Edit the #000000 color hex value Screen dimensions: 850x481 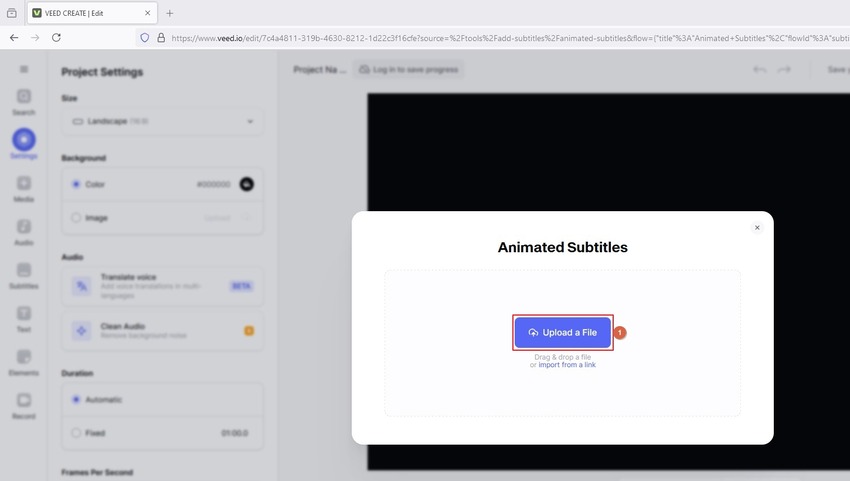pos(214,184)
